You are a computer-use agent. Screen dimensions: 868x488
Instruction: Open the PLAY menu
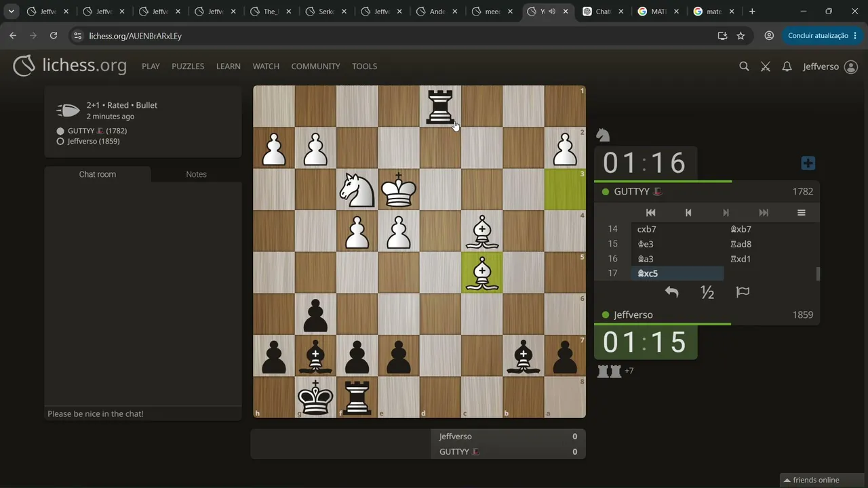pyautogui.click(x=151, y=66)
